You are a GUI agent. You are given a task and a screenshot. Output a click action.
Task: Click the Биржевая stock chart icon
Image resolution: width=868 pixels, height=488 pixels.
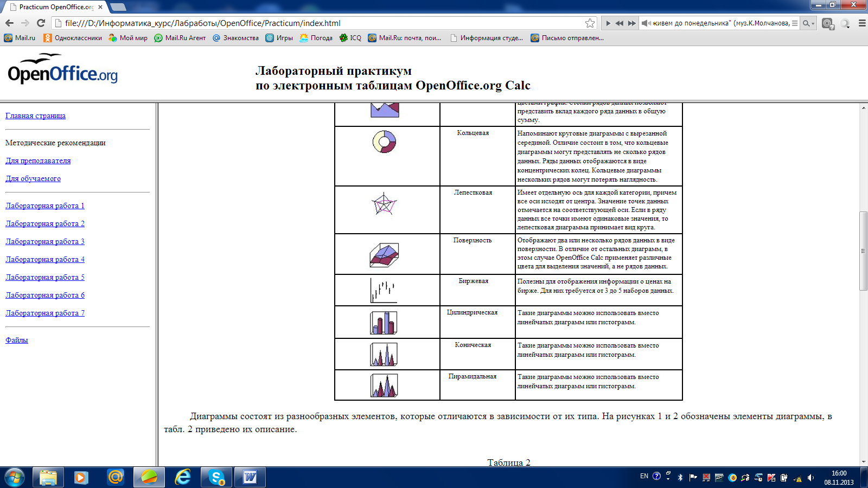pyautogui.click(x=384, y=290)
